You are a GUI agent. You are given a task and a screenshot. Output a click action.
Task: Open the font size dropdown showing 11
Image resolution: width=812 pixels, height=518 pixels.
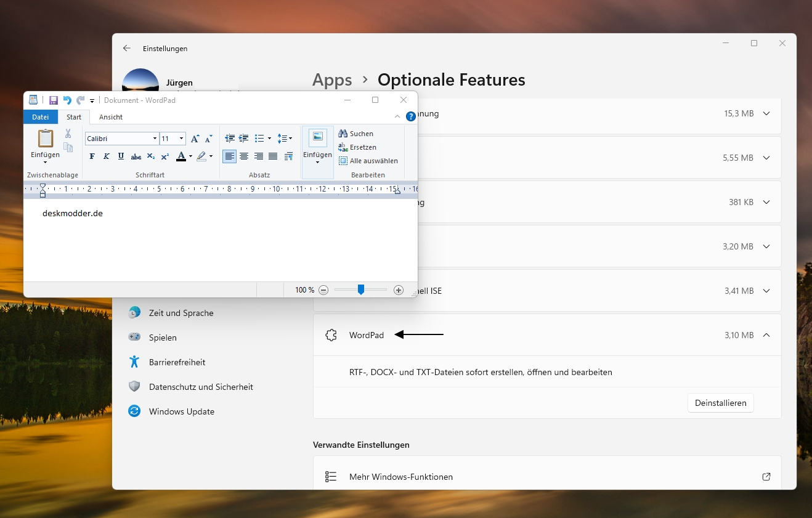pos(181,139)
